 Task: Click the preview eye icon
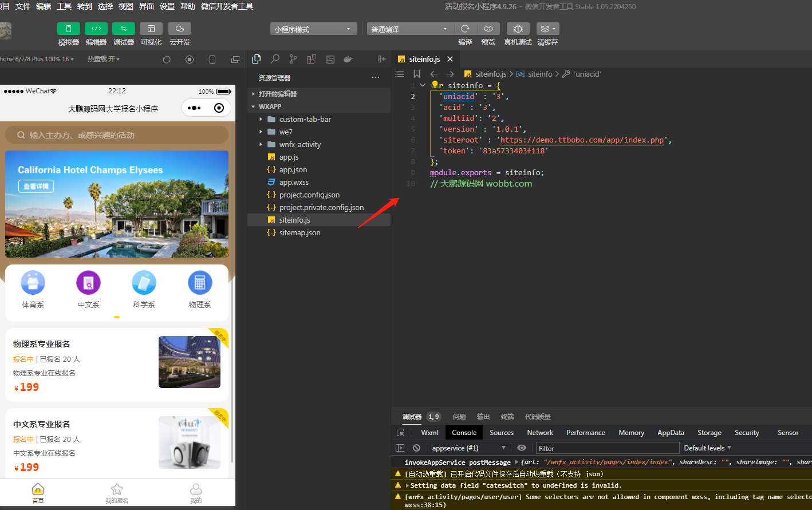click(488, 29)
